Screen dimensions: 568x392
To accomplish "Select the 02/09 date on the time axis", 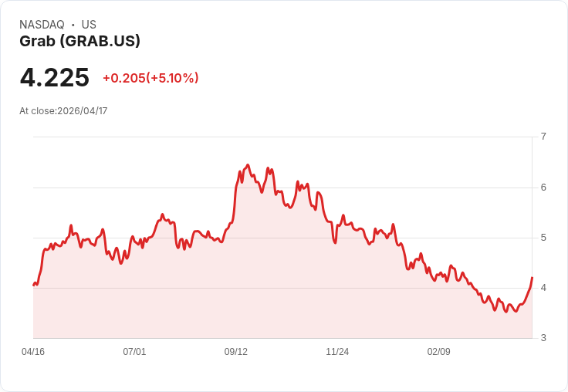I will (x=438, y=352).
